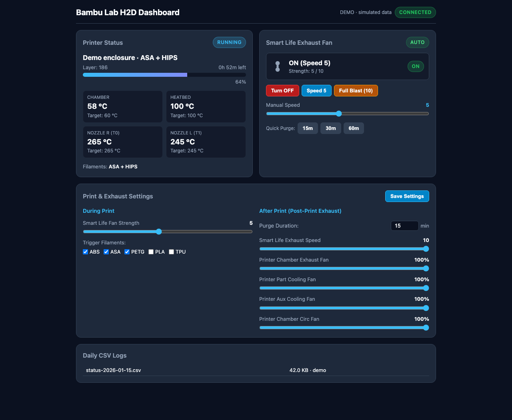Toggle the ABS trigger filament checkbox
The width and height of the screenshot is (512, 420).
[85, 252]
